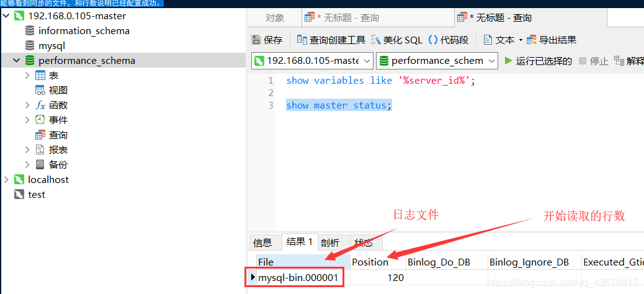This screenshot has height=294, width=644.
Task: Click the views (视图) icon
Action: click(x=40, y=91)
